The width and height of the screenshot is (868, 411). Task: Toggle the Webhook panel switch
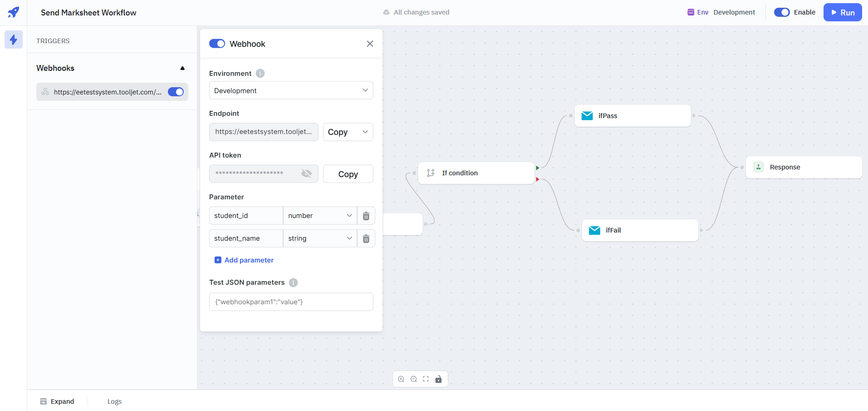point(217,44)
